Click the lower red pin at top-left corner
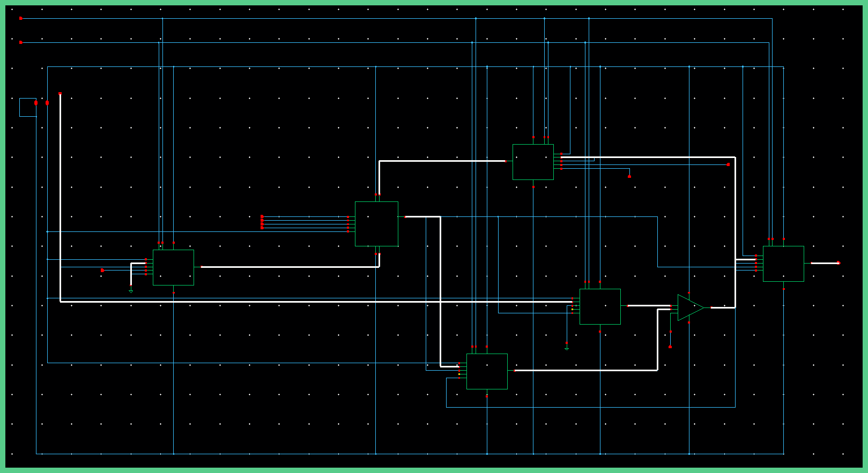868x473 pixels. (x=21, y=42)
